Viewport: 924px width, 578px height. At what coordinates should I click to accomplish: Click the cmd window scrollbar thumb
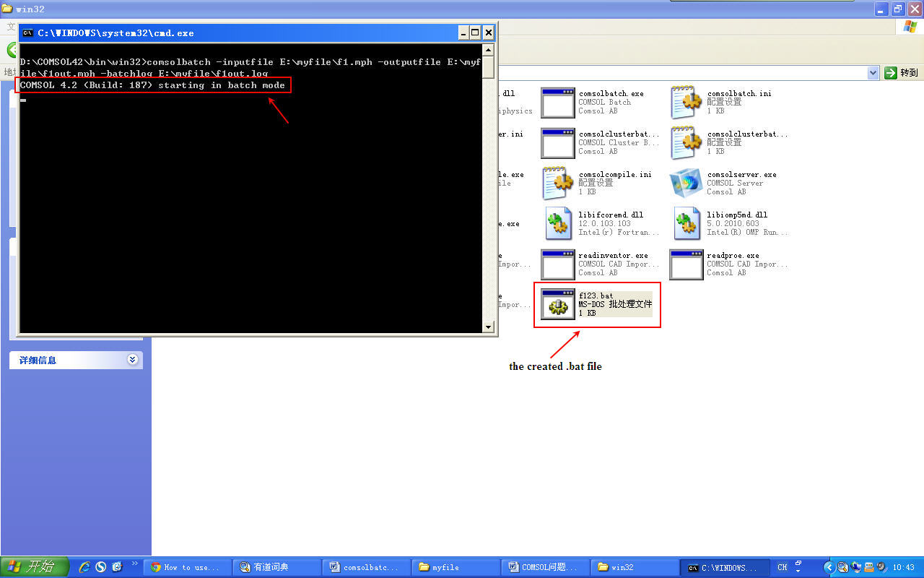[489, 67]
